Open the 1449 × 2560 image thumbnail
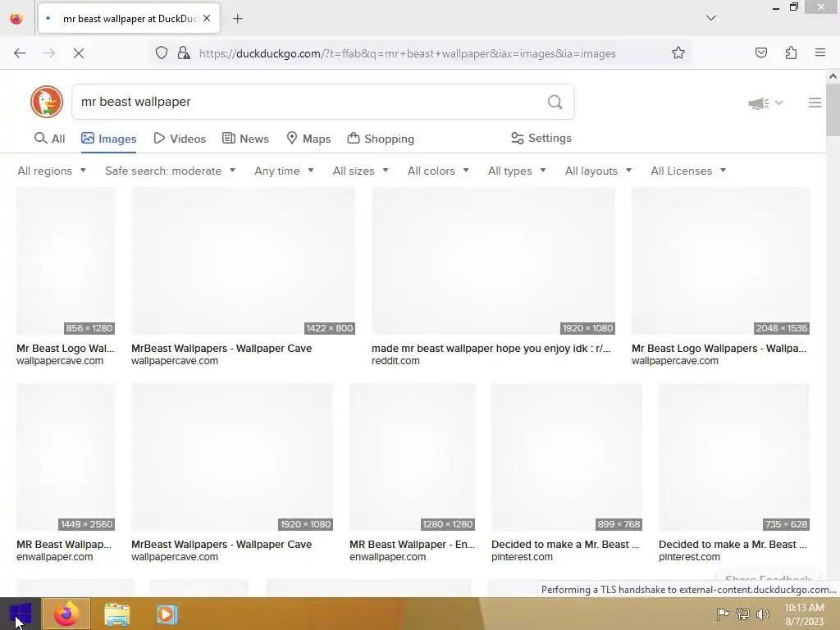Image resolution: width=840 pixels, height=630 pixels. coord(66,457)
